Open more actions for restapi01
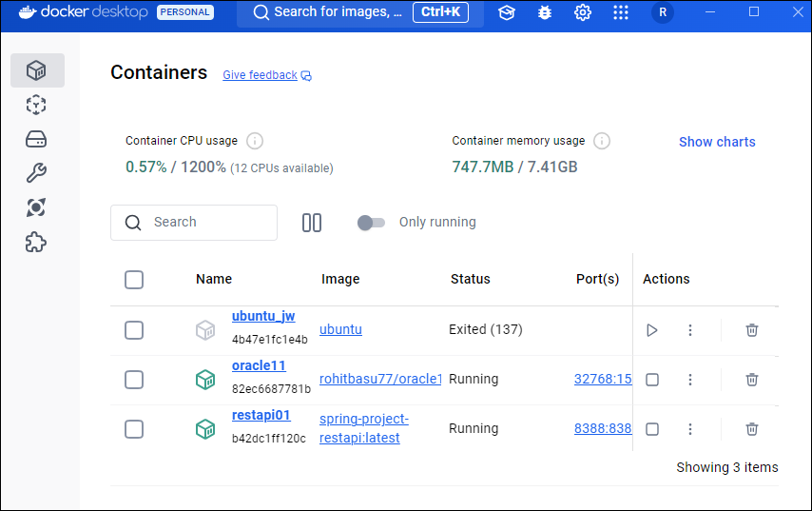Screen dimensions: 812x511 coord(689,429)
